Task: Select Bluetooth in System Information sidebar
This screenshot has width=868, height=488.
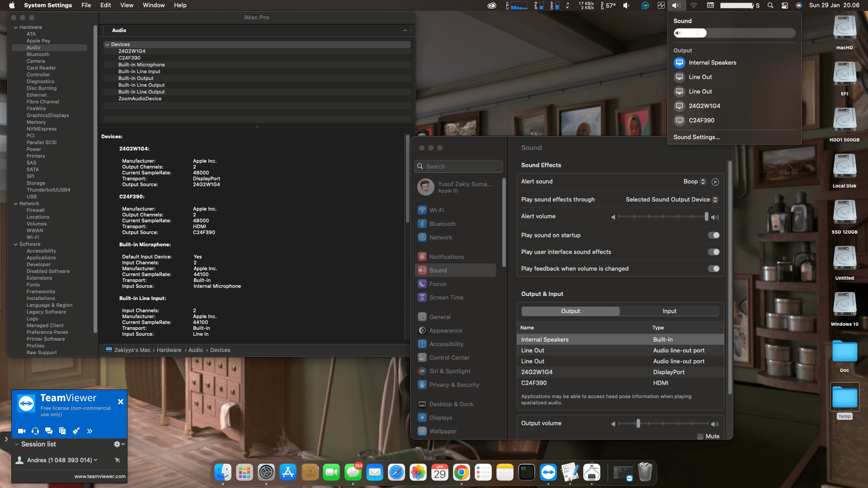Action: [x=38, y=55]
